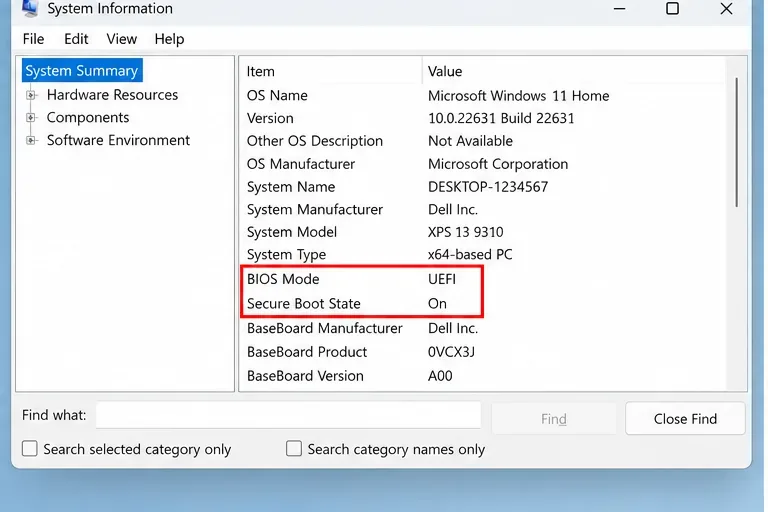Click the Find what input field

288,415
